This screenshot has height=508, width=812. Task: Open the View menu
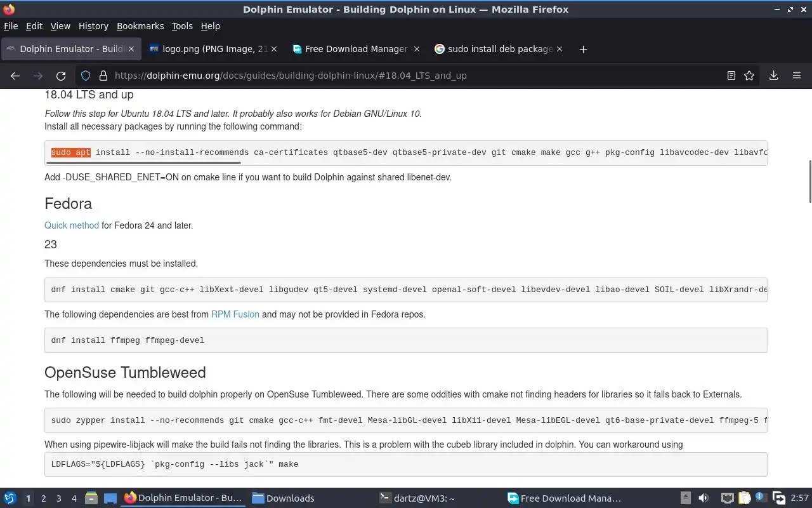click(x=60, y=26)
